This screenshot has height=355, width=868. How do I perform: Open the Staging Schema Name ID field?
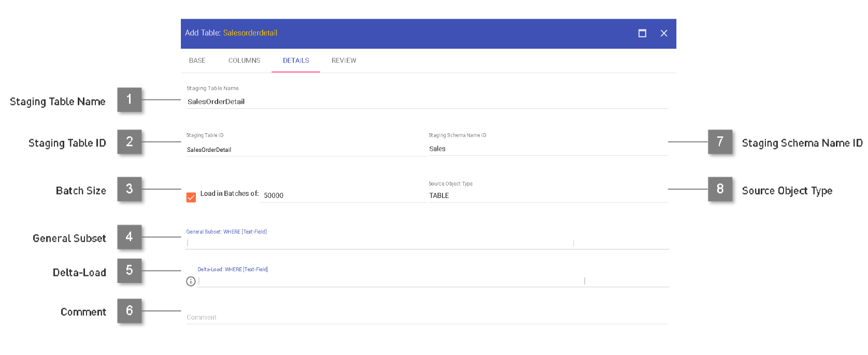(547, 149)
